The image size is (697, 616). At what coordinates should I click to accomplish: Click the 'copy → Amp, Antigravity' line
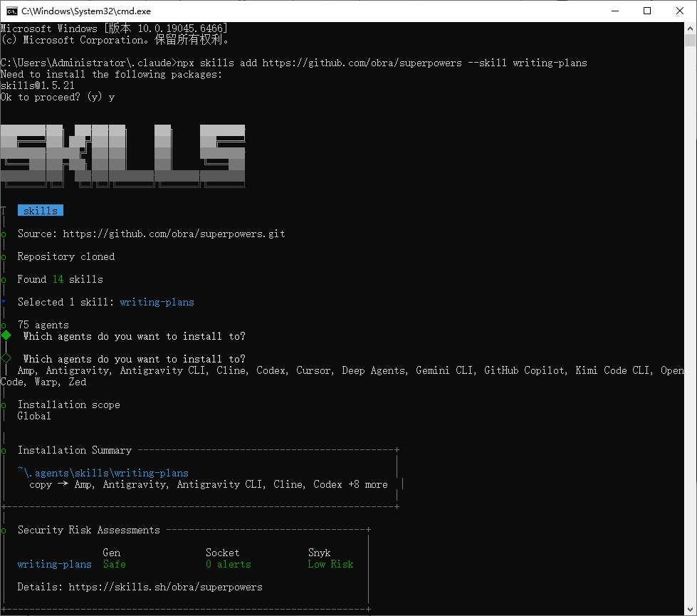point(209,484)
